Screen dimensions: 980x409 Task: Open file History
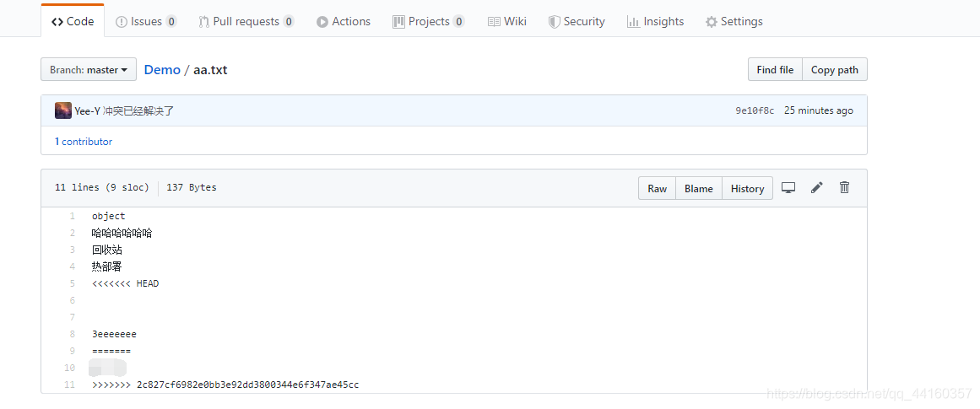pyautogui.click(x=747, y=188)
